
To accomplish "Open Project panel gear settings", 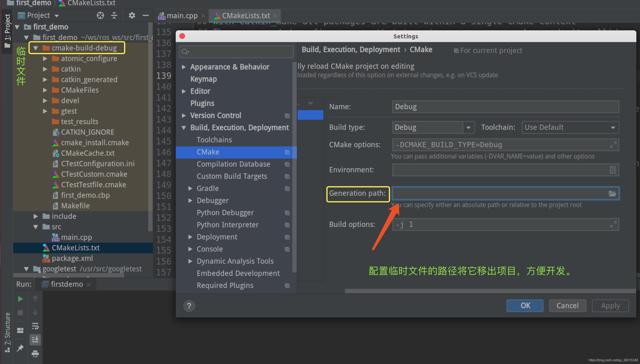I will (132, 16).
